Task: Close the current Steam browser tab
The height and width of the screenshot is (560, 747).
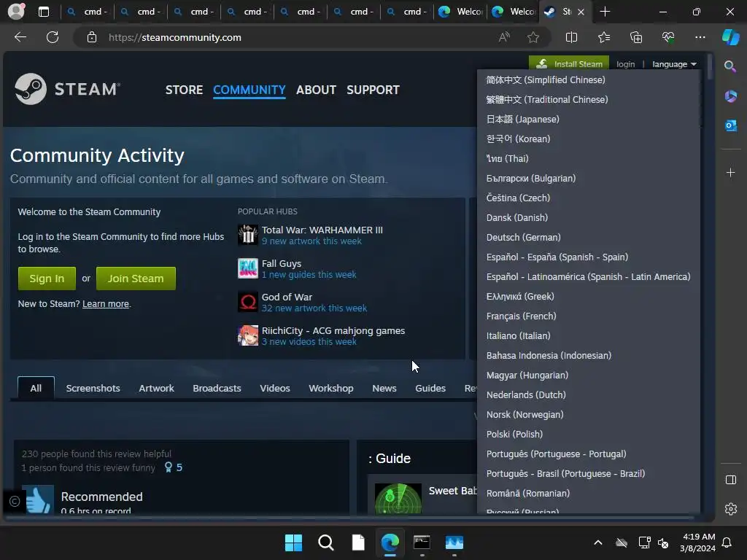Action: [x=581, y=12]
